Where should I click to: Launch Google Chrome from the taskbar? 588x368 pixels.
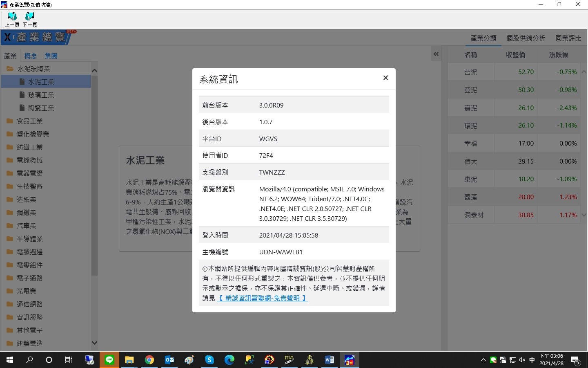[x=149, y=360]
